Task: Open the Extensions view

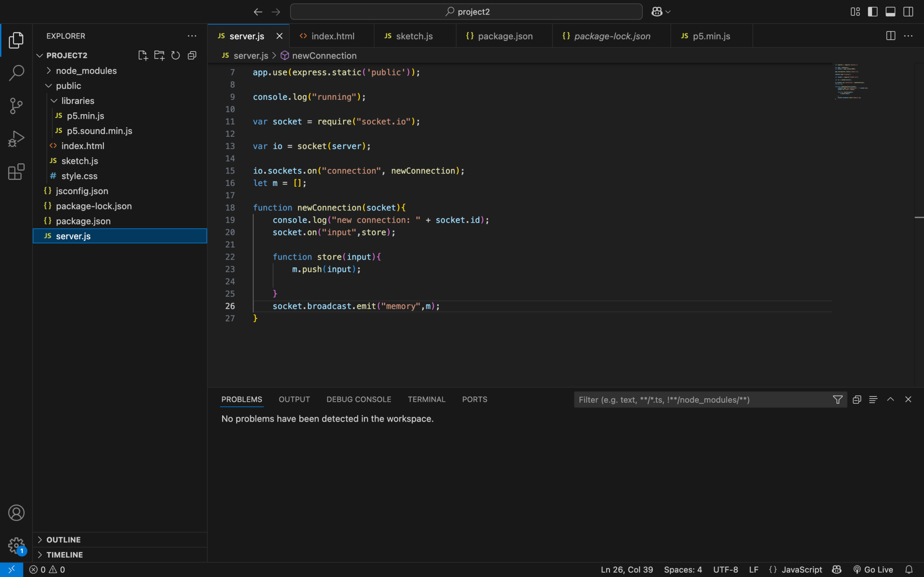Action: click(x=16, y=172)
